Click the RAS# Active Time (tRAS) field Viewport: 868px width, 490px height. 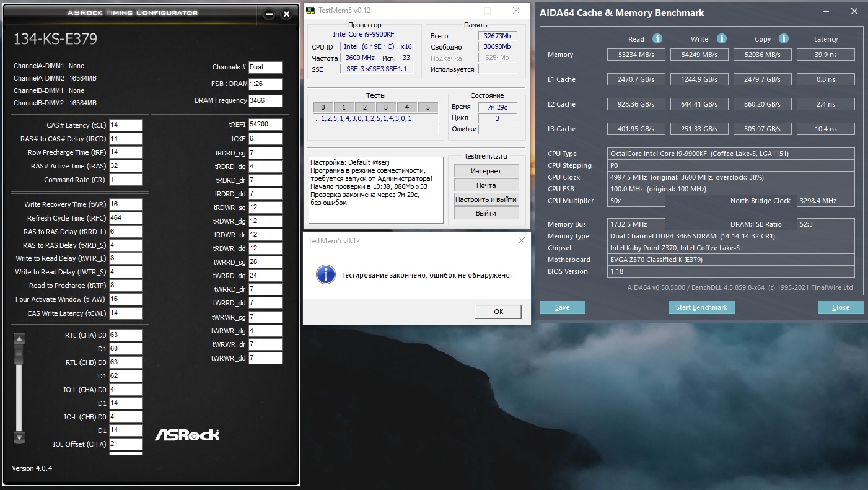pyautogui.click(x=126, y=166)
